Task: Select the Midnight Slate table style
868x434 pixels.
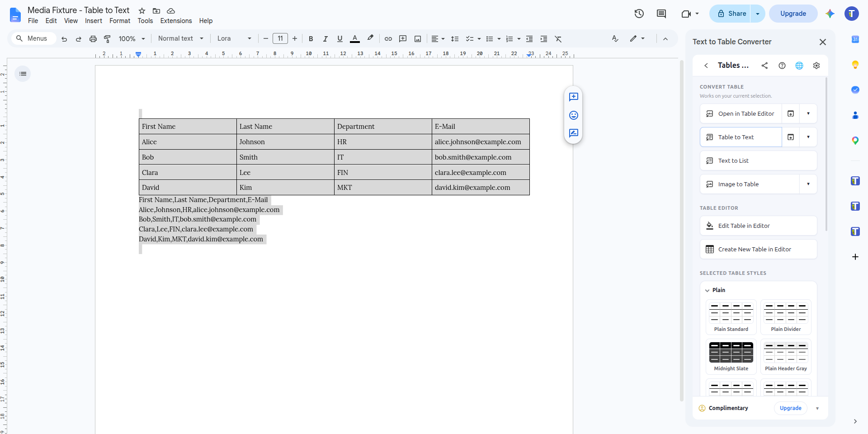Action: click(x=731, y=356)
